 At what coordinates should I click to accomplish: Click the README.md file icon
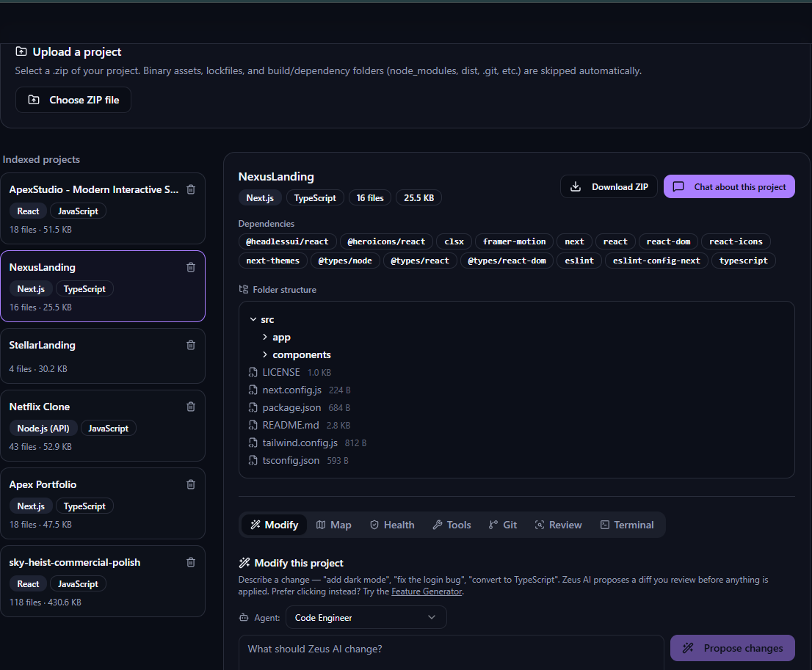253,425
